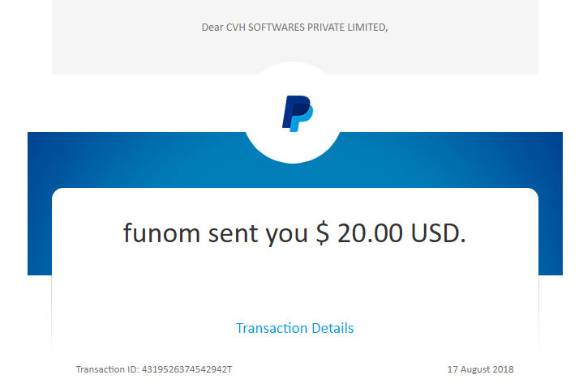Image resolution: width=579 pixels, height=392 pixels.
Task: Open the Transaction Details link
Action: [294, 328]
